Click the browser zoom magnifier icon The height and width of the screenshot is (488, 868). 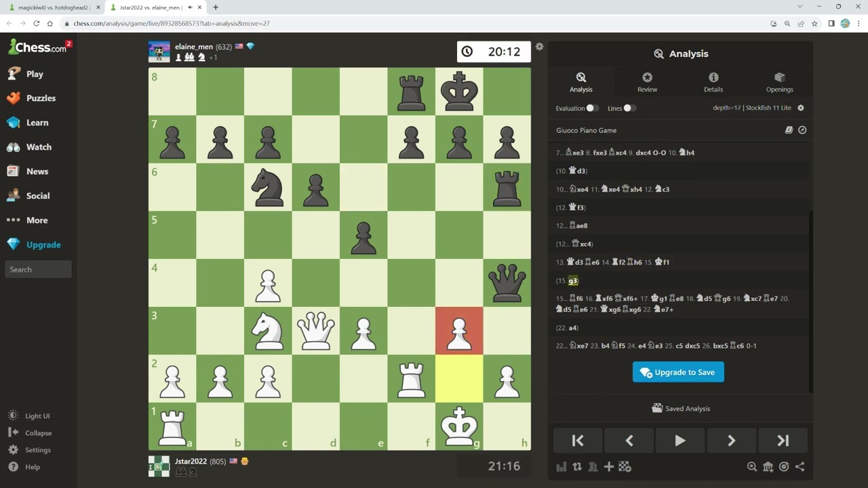tap(787, 23)
